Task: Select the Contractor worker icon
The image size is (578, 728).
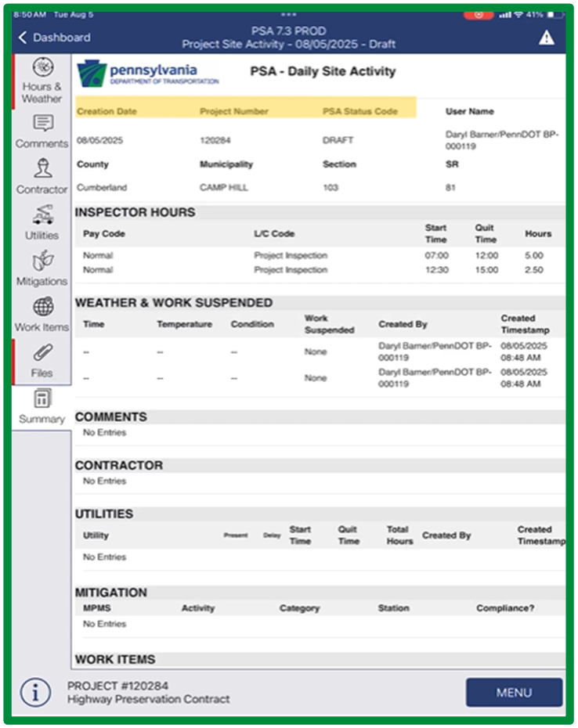Action: (x=43, y=168)
